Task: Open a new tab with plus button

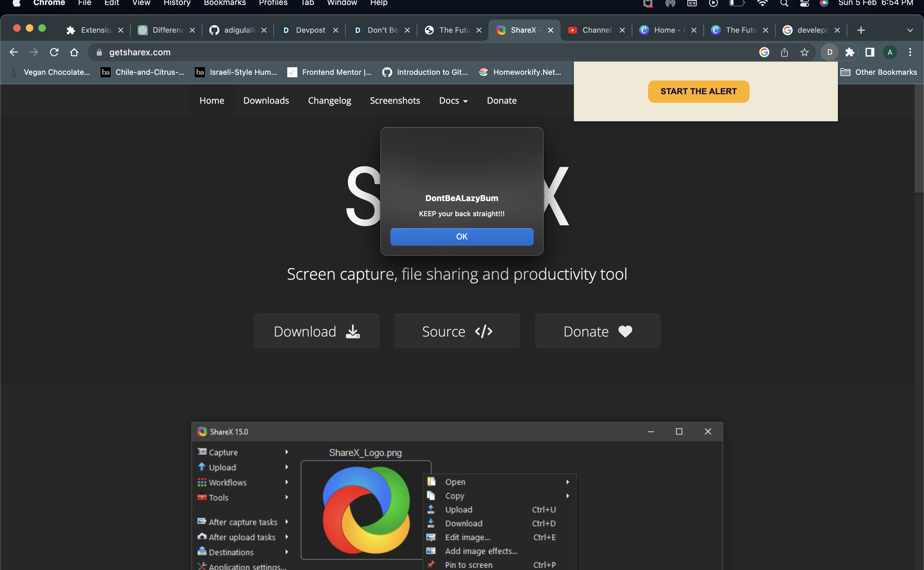Action: [x=861, y=30]
